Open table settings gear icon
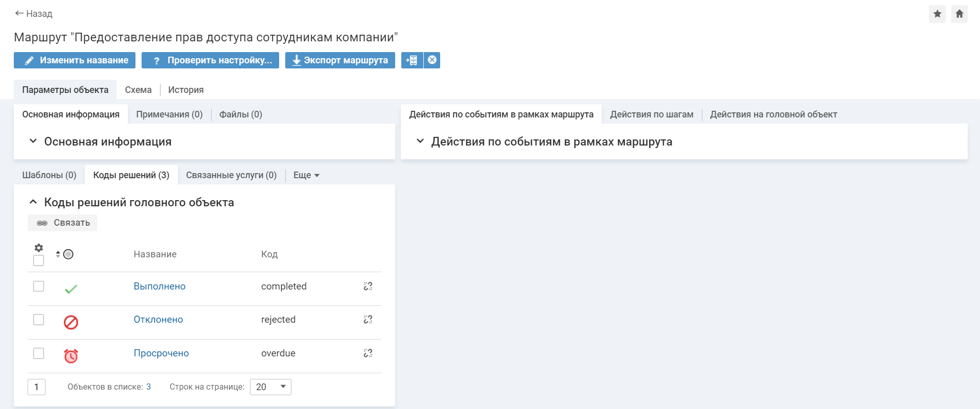This screenshot has width=980, height=409. pos(38,248)
